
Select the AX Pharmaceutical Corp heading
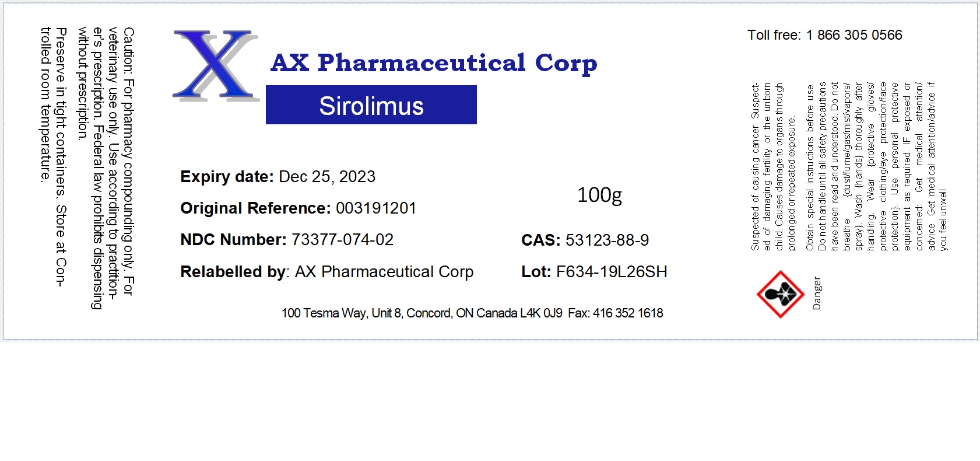coord(434,63)
